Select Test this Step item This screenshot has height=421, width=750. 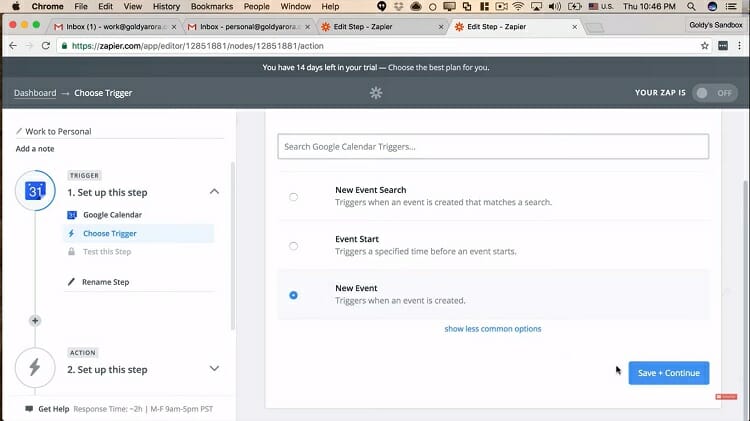pyautogui.click(x=107, y=252)
